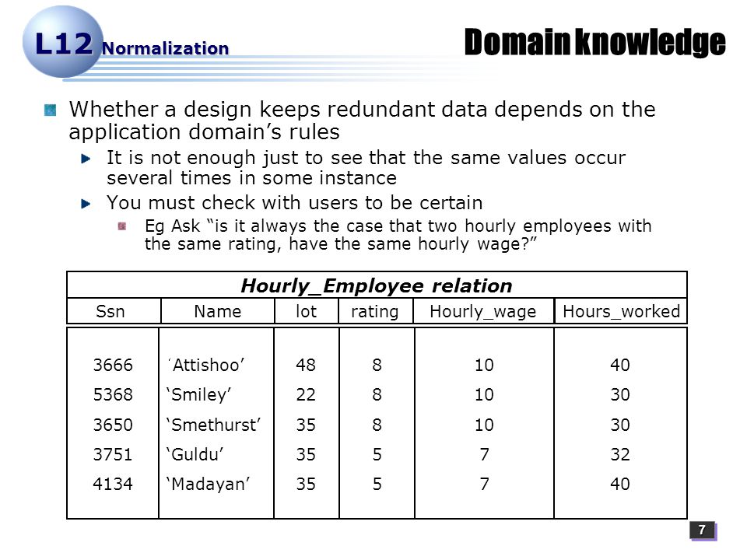Click the slide number 7 badge
This screenshot has width=747, height=560.
[x=702, y=530]
